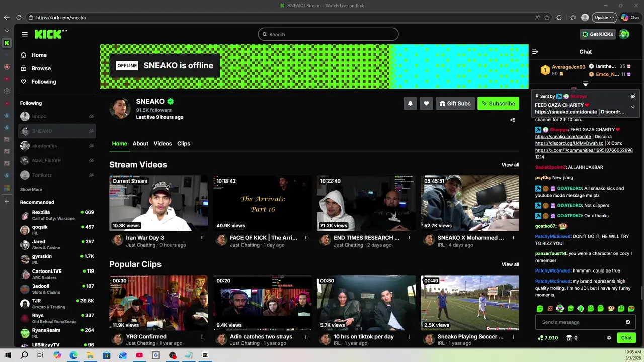Open browser extensions puzzle icon
Screen dimensions: 644x362
pos(559,17)
